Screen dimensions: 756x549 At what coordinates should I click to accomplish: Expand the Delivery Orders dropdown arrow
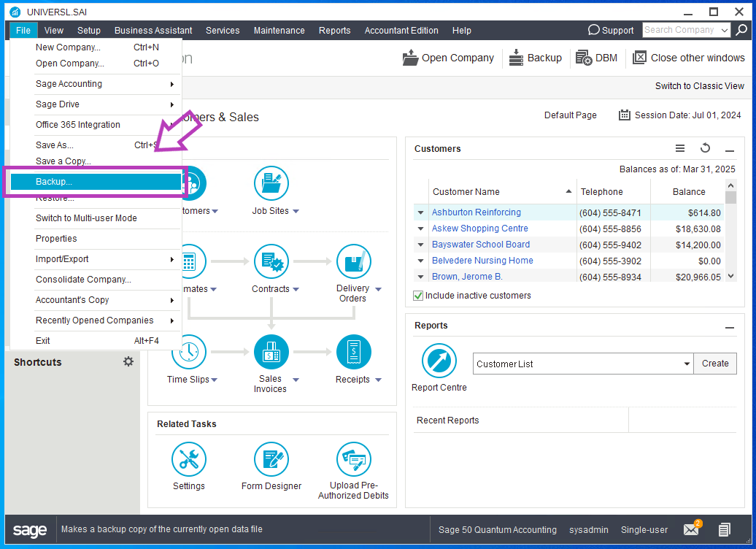[379, 289]
